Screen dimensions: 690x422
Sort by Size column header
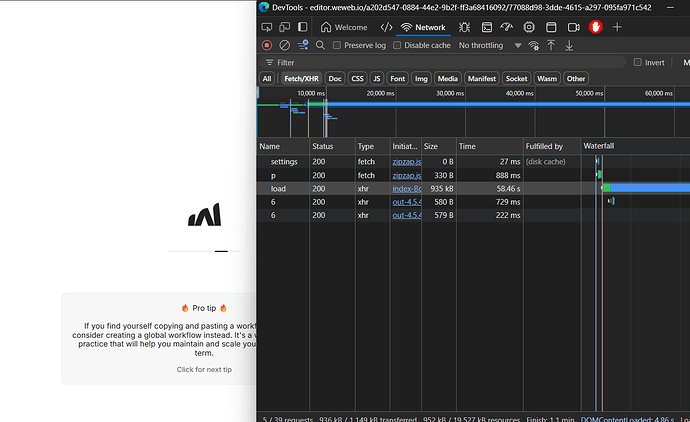(x=439, y=146)
